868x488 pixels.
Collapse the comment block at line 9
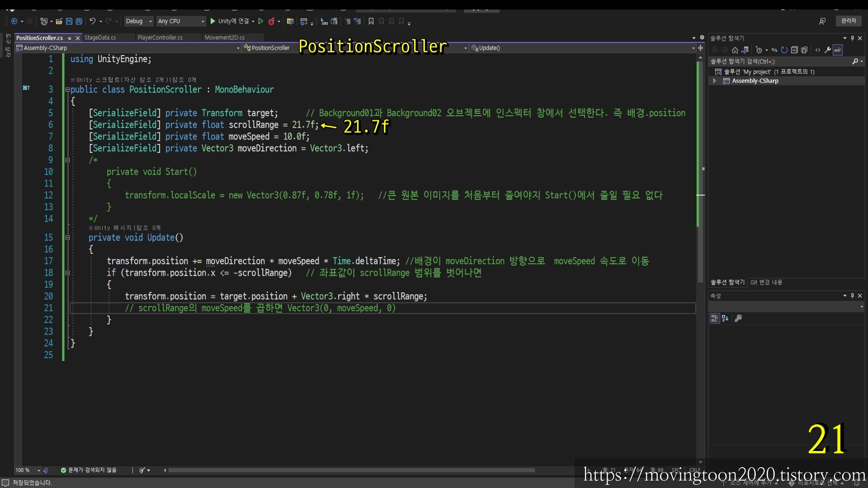pyautogui.click(x=67, y=160)
